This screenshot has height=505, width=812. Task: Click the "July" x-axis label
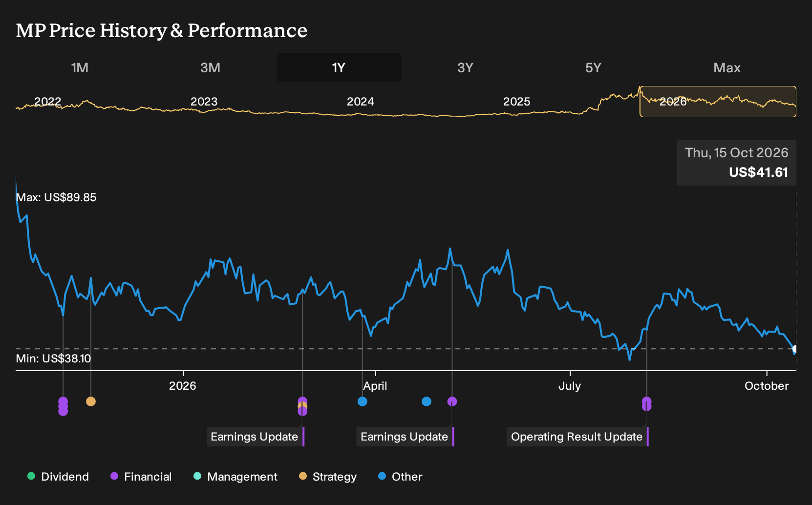click(570, 386)
